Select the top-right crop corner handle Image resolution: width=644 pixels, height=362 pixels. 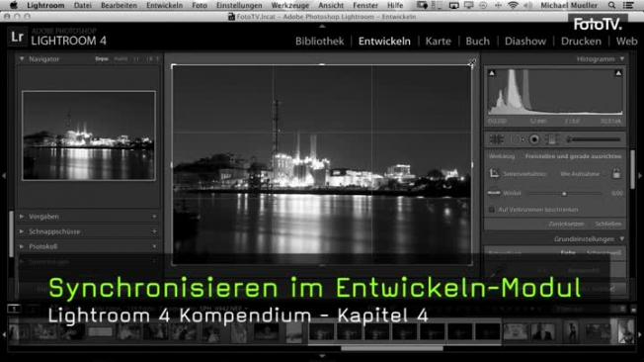pos(471,65)
